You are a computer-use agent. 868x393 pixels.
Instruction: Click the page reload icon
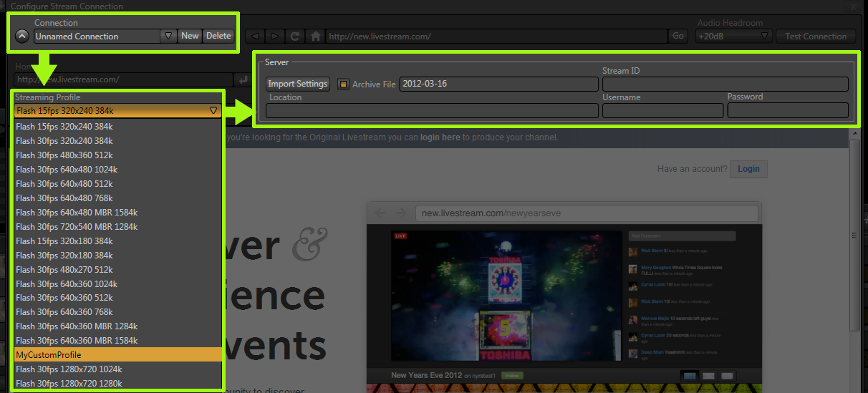click(295, 36)
